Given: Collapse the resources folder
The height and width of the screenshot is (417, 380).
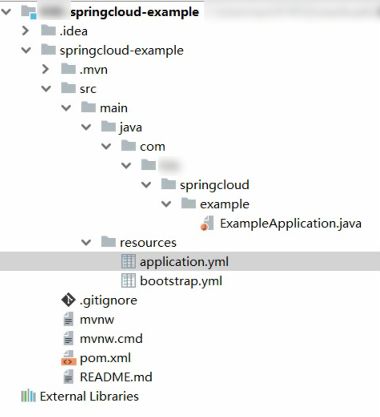Looking at the screenshot, I should tap(86, 242).
